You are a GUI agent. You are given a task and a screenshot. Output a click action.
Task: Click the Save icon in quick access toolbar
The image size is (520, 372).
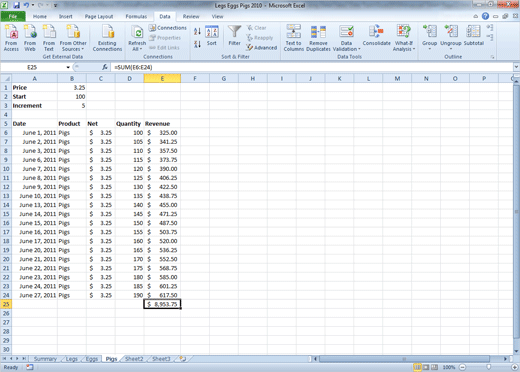16,5
